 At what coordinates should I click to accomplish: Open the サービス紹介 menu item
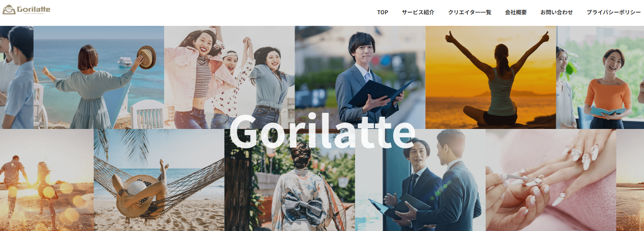pyautogui.click(x=418, y=12)
